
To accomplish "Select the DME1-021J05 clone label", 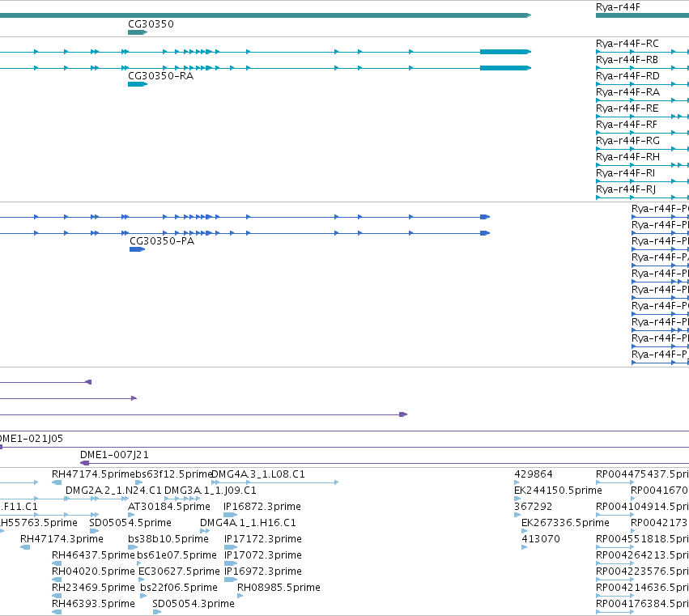I will pyautogui.click(x=32, y=439).
